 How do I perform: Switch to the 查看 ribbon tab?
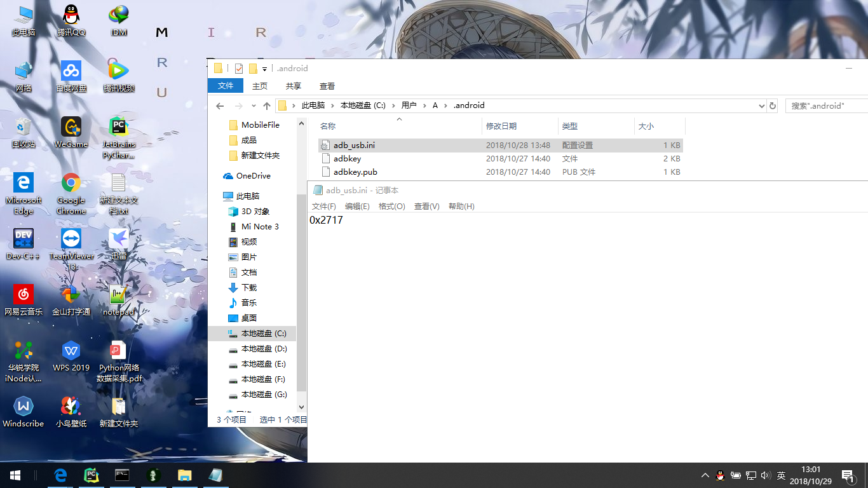coord(327,86)
